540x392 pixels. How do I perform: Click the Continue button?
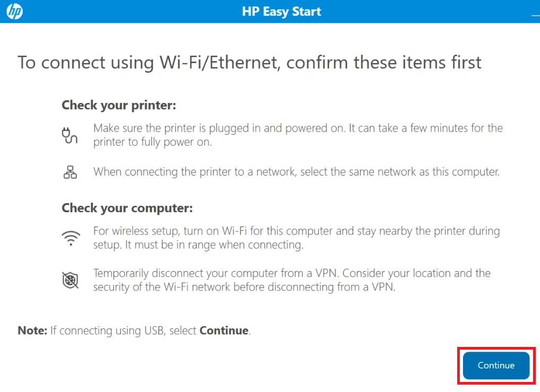point(496,365)
